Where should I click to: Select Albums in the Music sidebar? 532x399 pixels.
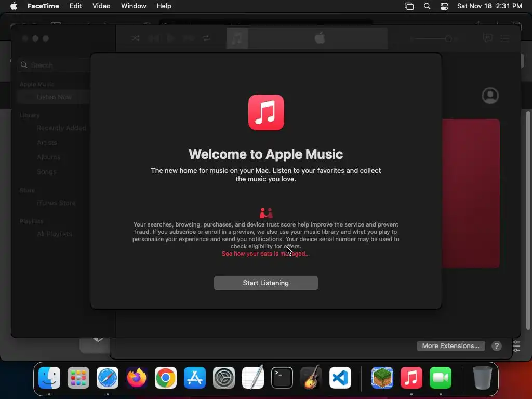[48, 157]
